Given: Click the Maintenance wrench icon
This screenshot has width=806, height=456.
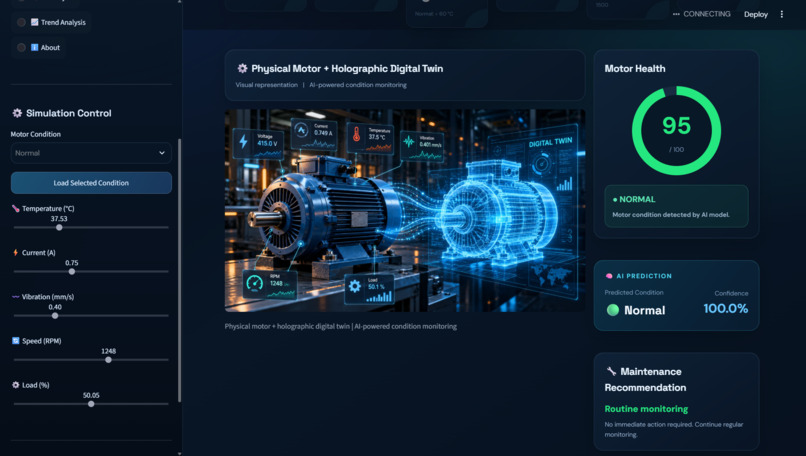Looking at the screenshot, I should point(611,371).
